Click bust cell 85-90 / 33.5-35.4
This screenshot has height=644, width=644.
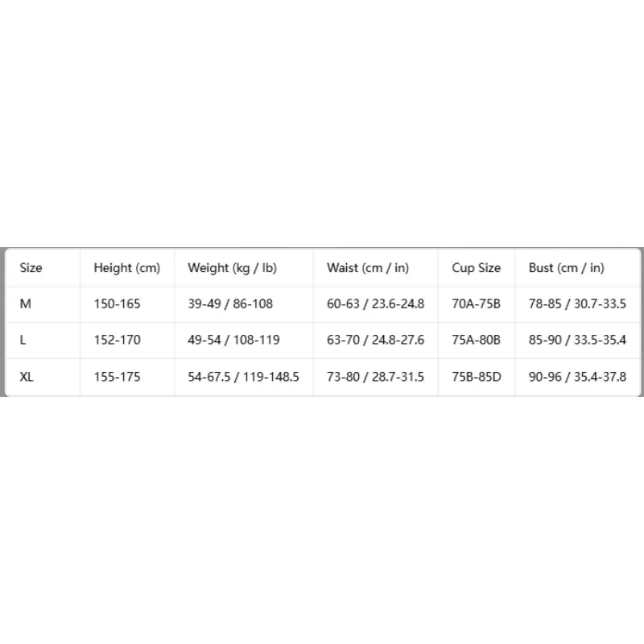coord(577,340)
